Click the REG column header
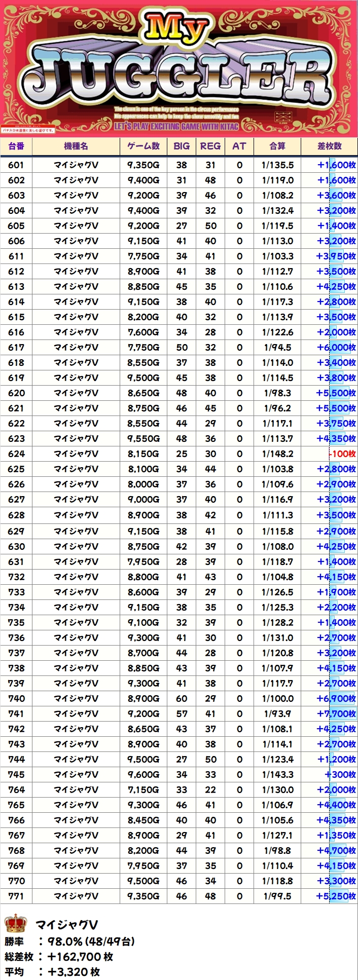 tap(210, 146)
